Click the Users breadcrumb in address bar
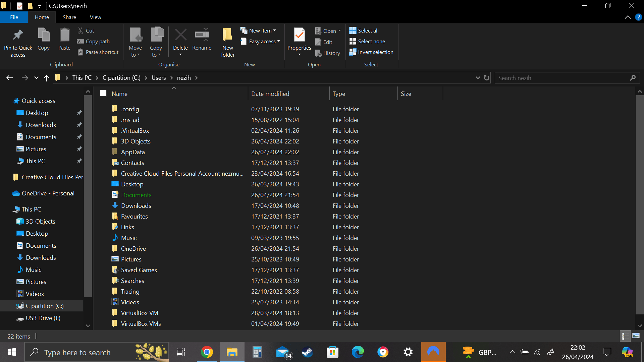 [x=159, y=78]
